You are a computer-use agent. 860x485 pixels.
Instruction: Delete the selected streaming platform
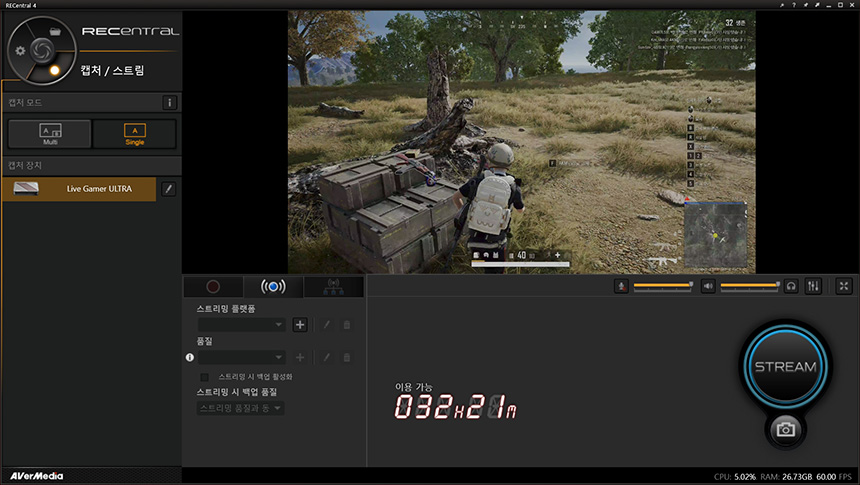point(347,325)
